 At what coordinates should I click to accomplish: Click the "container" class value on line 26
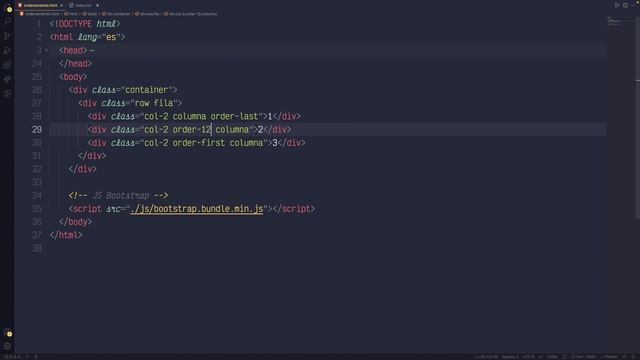tap(147, 90)
